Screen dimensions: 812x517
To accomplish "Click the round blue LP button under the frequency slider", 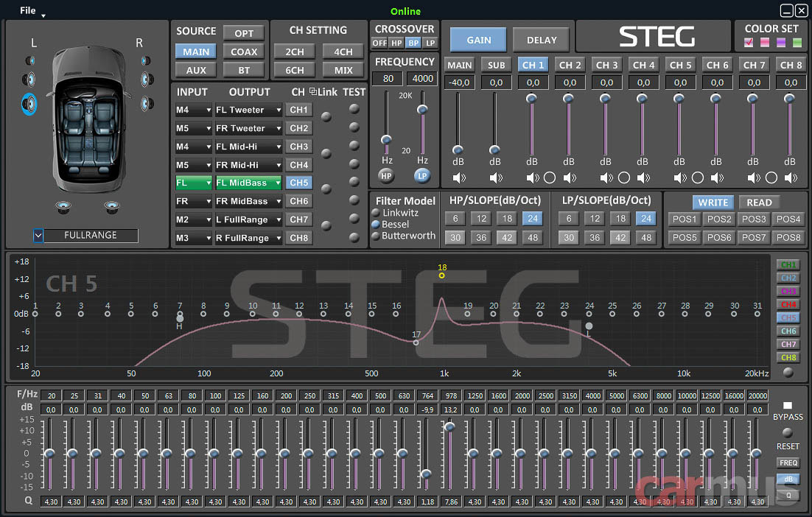I will tap(422, 176).
